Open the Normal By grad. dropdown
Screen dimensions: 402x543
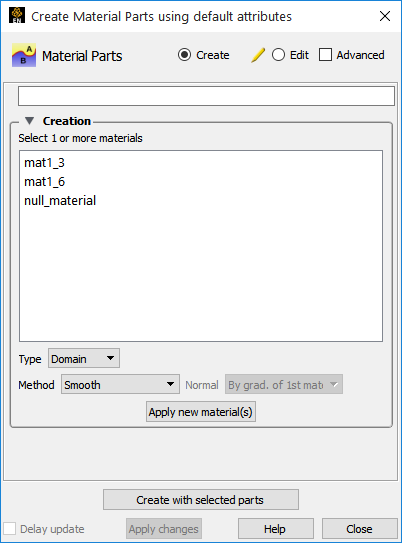(284, 384)
